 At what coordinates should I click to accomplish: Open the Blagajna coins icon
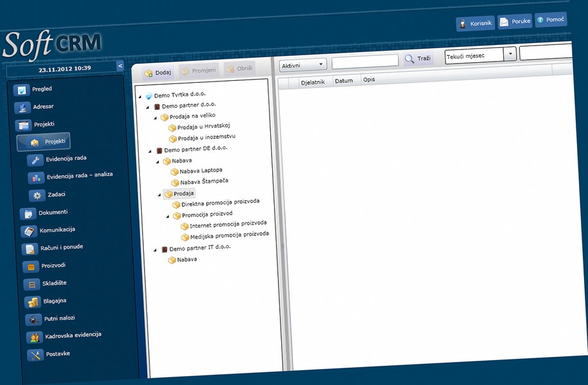click(33, 302)
